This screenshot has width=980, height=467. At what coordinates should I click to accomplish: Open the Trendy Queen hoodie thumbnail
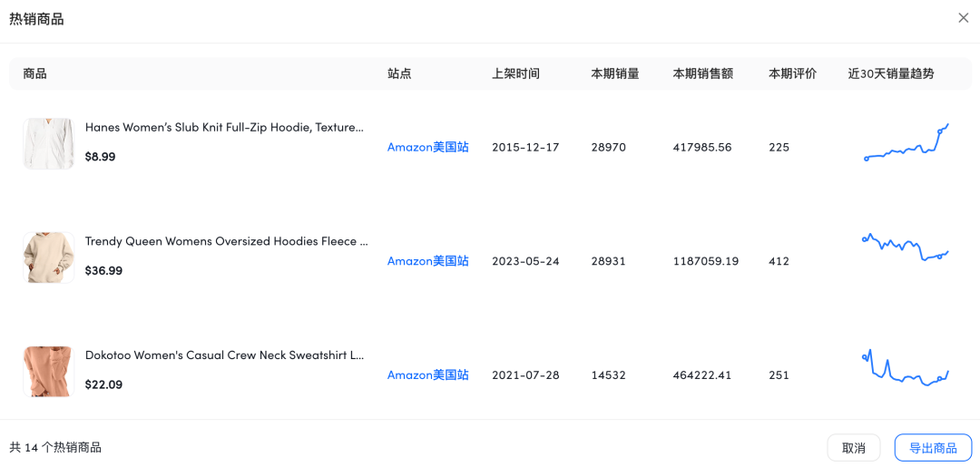coord(49,258)
